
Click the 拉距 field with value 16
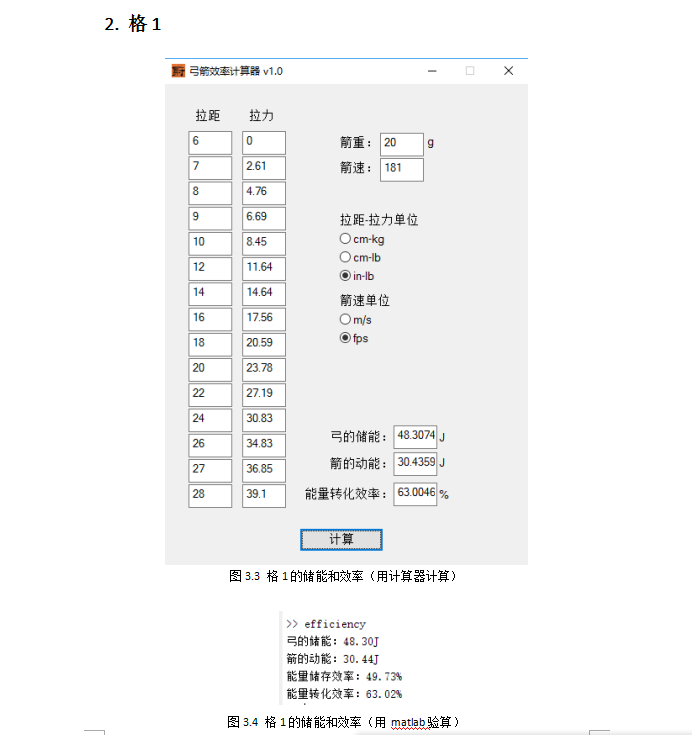pyautogui.click(x=210, y=320)
